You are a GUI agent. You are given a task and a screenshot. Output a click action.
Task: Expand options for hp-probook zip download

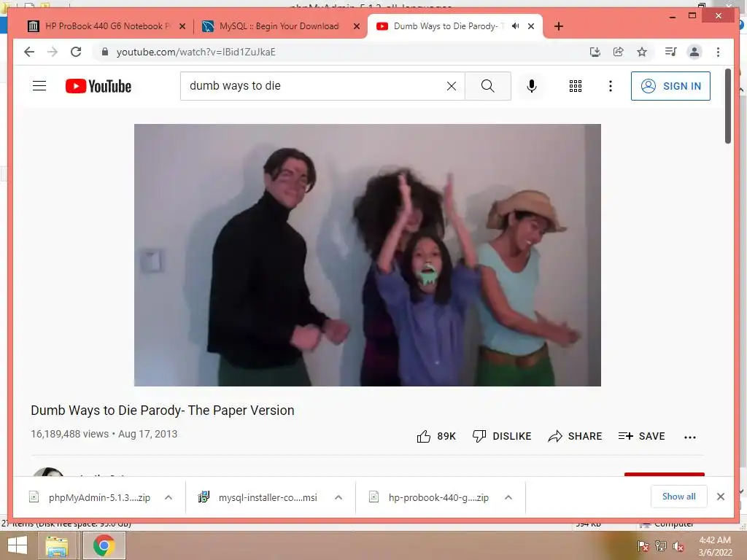(x=508, y=497)
